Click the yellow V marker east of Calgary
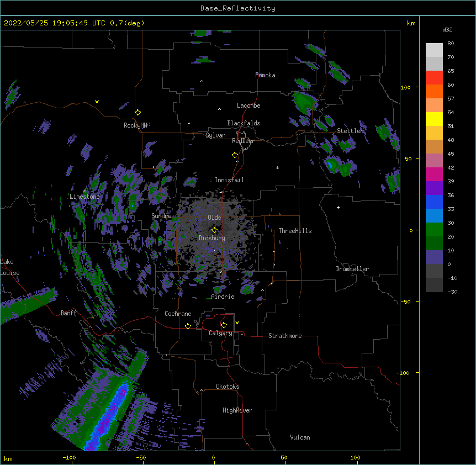476x465 pixels. 237,323
